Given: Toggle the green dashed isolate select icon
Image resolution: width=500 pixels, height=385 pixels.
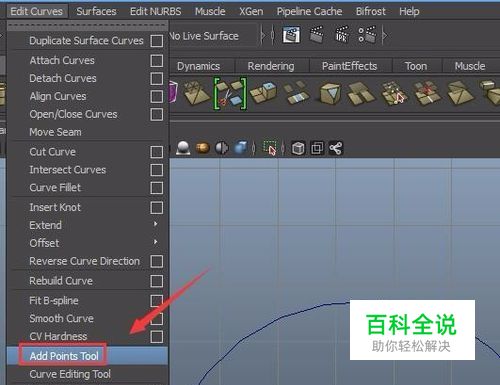Looking at the screenshot, I should pos(270,148).
